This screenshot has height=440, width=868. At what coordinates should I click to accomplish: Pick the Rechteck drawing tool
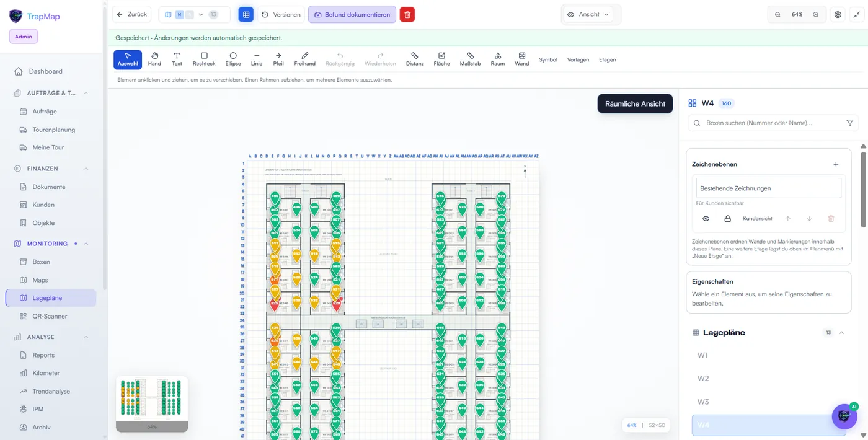click(204, 59)
